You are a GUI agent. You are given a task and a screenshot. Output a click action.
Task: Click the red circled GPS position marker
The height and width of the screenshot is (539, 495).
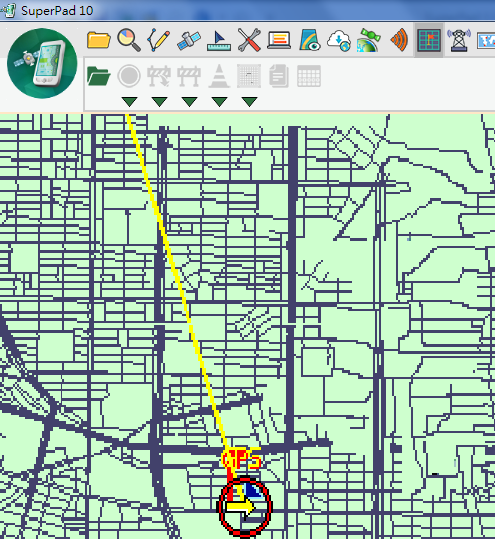pos(244,506)
